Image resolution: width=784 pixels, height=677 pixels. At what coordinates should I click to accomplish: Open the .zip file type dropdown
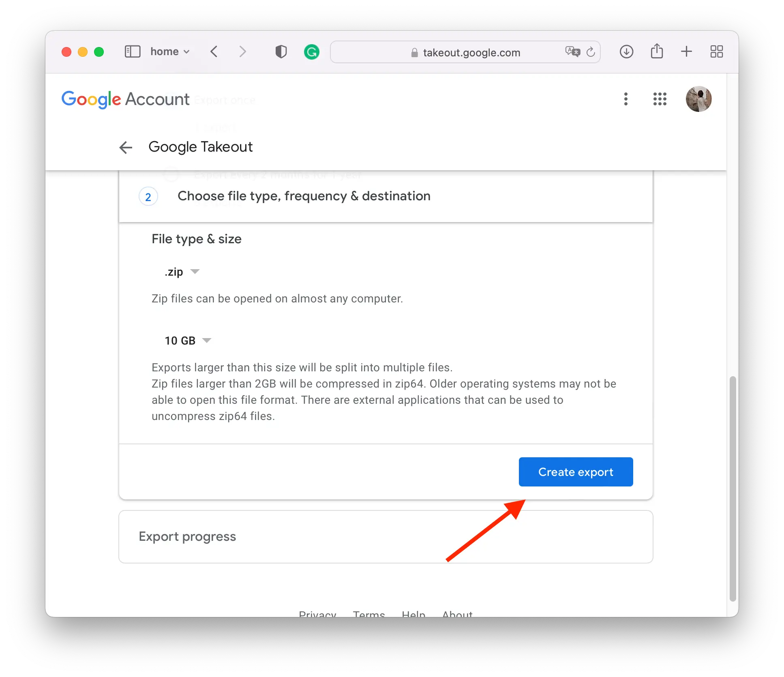[182, 272]
